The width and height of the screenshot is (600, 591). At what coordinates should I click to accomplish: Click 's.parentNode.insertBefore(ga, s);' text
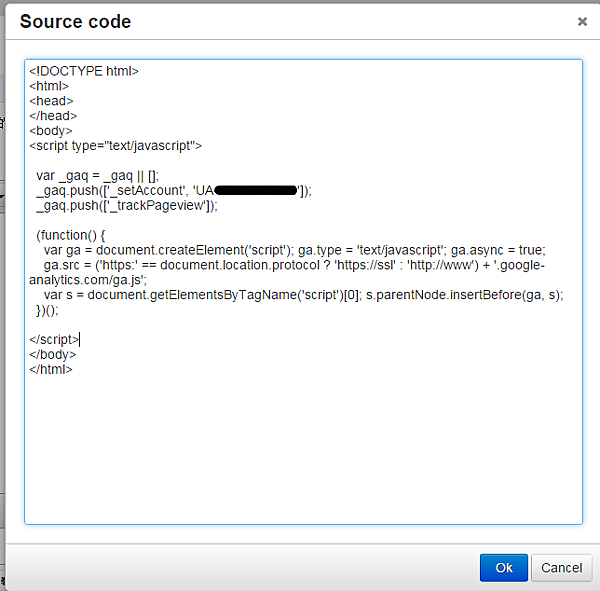coord(465,295)
